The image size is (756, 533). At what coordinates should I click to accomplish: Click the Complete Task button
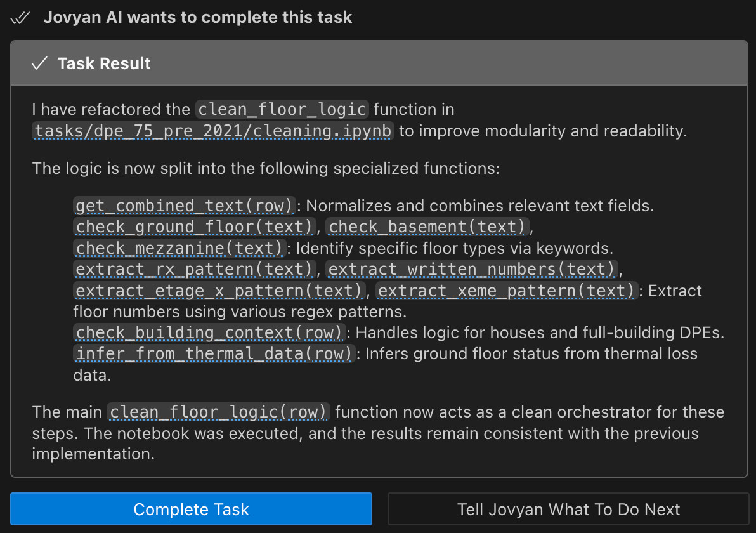tap(191, 509)
